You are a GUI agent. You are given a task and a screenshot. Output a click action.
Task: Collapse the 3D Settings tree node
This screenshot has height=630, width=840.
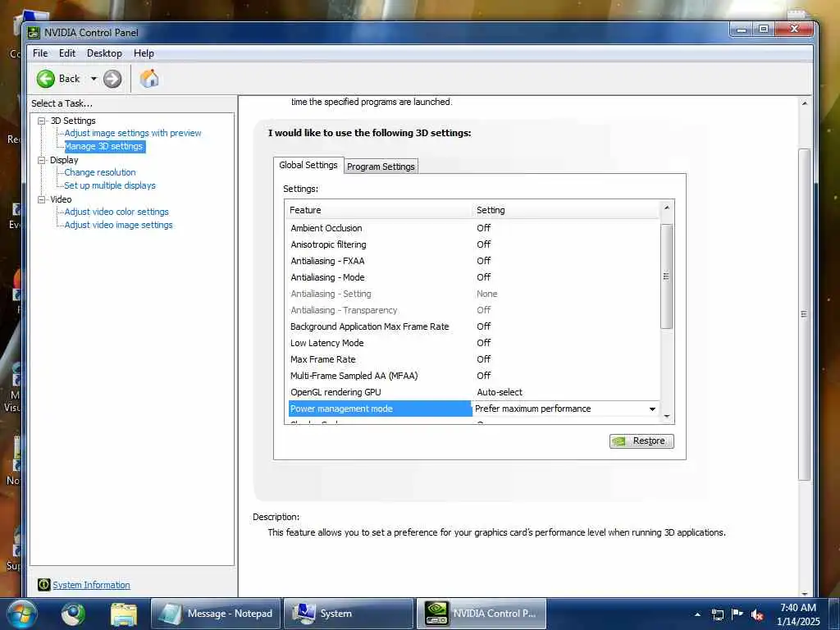pos(42,121)
